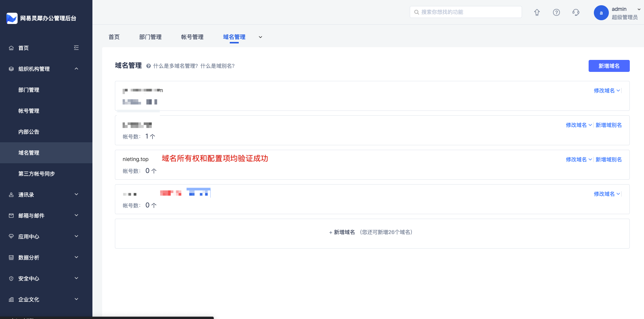Click the customer service headset icon

pyautogui.click(x=576, y=12)
